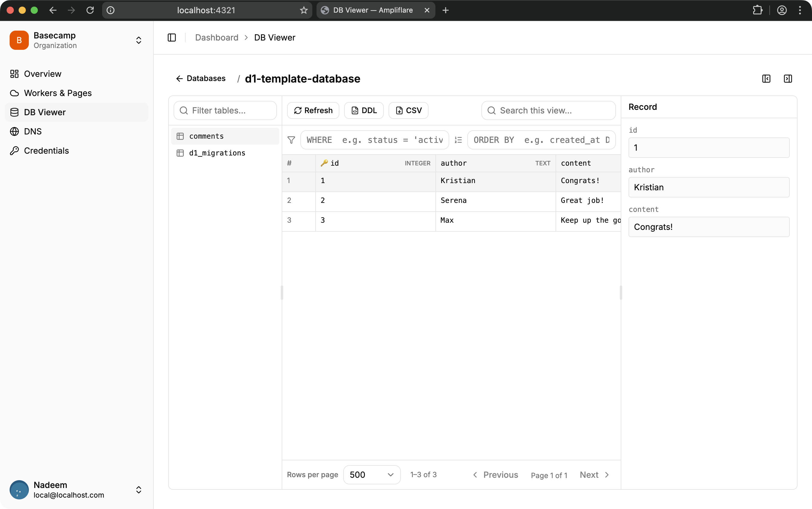
Task: Click the Dashboard breadcrumb
Action: point(217,38)
